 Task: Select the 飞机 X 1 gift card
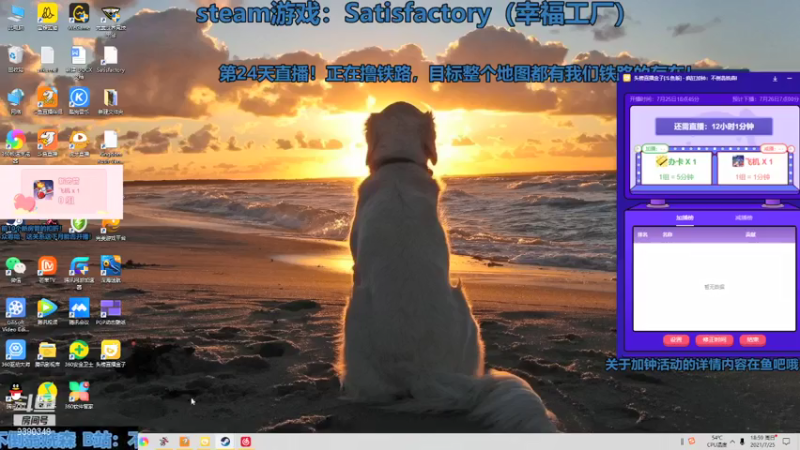coord(753,168)
